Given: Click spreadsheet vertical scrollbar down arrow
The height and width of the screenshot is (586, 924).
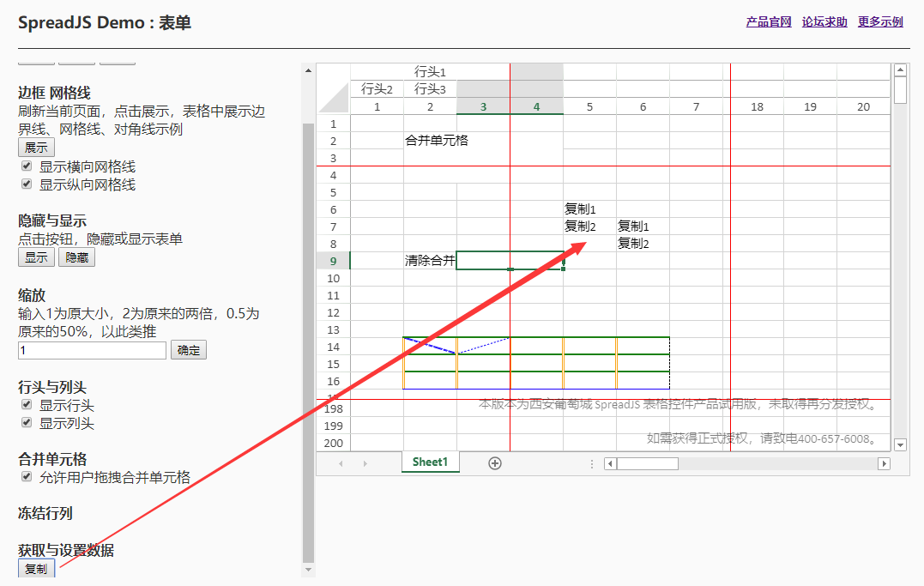Looking at the screenshot, I should click(900, 445).
